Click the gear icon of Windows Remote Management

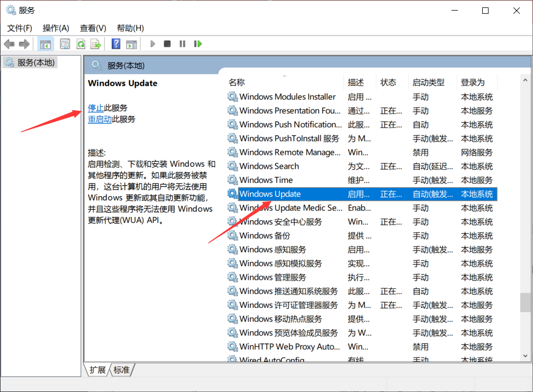232,152
